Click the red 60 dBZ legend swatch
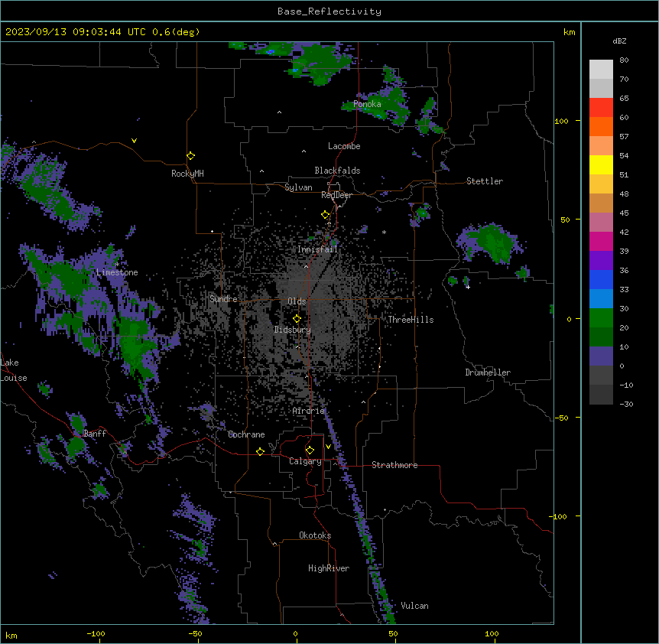This screenshot has height=644, width=659. tap(601, 108)
